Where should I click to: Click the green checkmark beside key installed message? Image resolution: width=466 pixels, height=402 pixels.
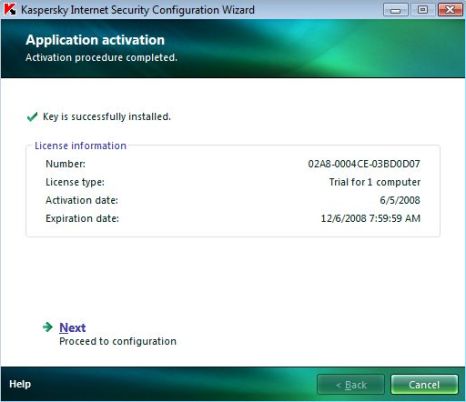pos(32,117)
